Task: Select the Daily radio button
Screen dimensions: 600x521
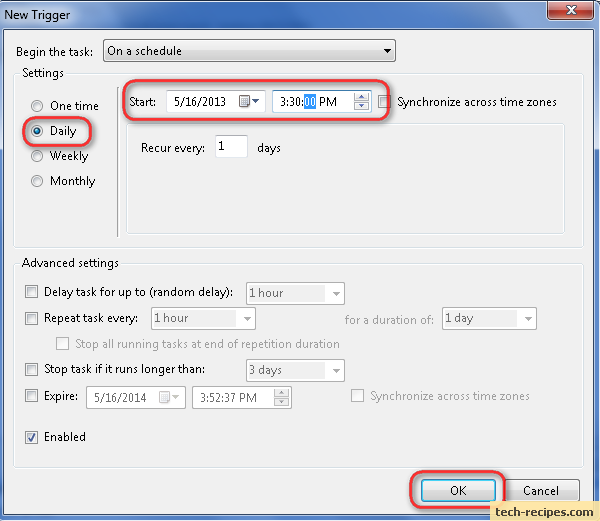Action: tap(37, 131)
